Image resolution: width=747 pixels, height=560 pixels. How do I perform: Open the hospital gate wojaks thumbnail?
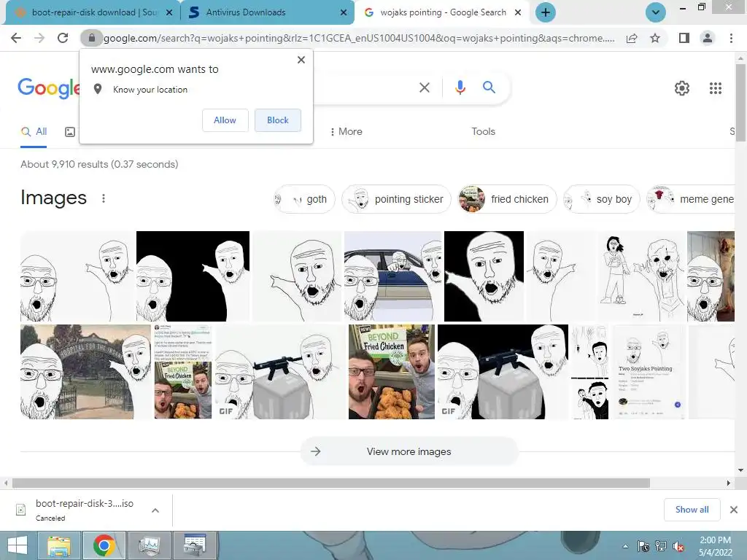tap(86, 372)
